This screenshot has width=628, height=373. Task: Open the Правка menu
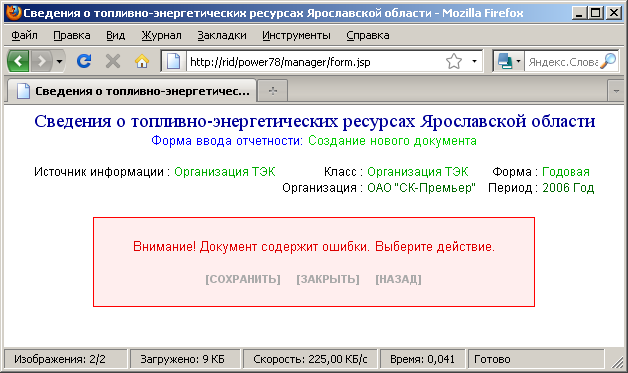click(72, 35)
